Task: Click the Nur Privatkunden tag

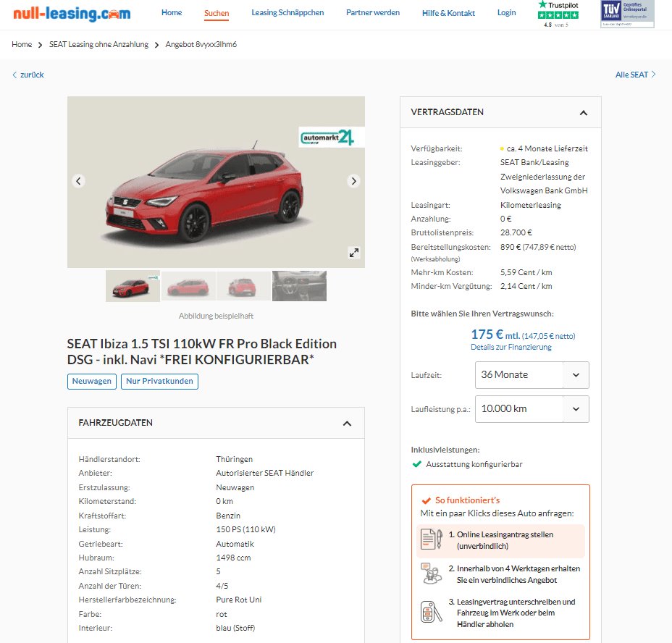Action: coord(159,381)
